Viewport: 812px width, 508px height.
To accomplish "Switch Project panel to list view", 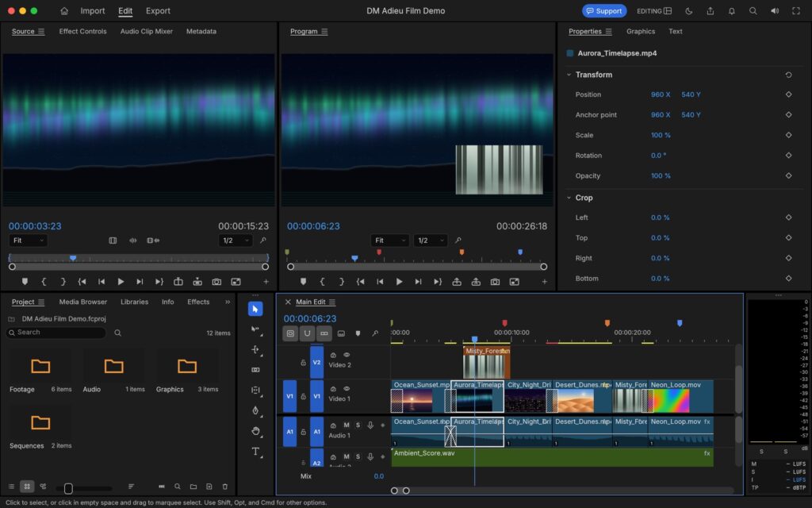I will coord(11,487).
